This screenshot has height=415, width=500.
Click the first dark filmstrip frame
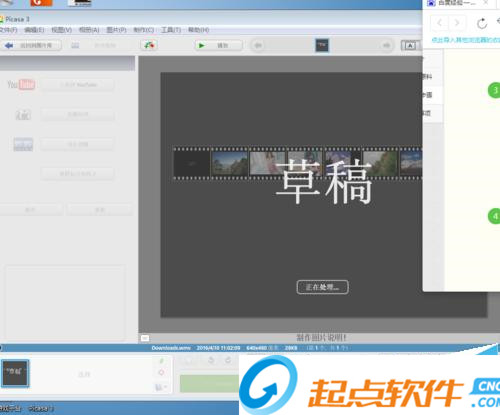[x=192, y=163]
